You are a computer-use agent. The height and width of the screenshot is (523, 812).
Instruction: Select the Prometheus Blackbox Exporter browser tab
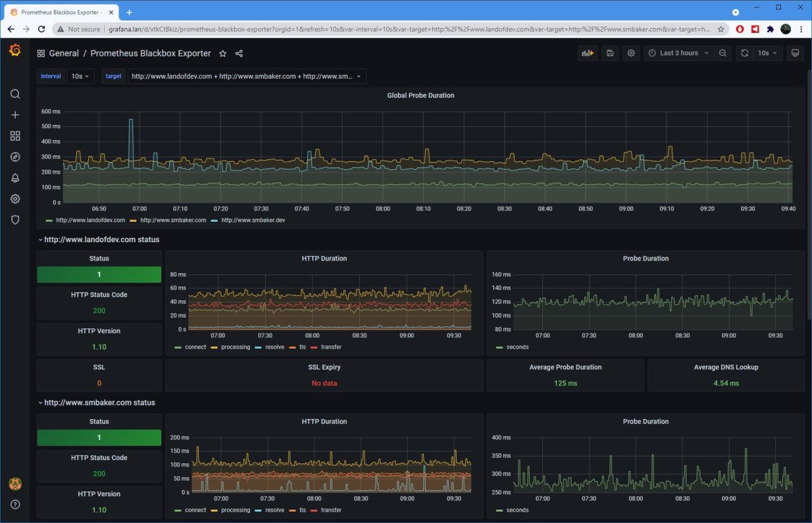click(60, 12)
